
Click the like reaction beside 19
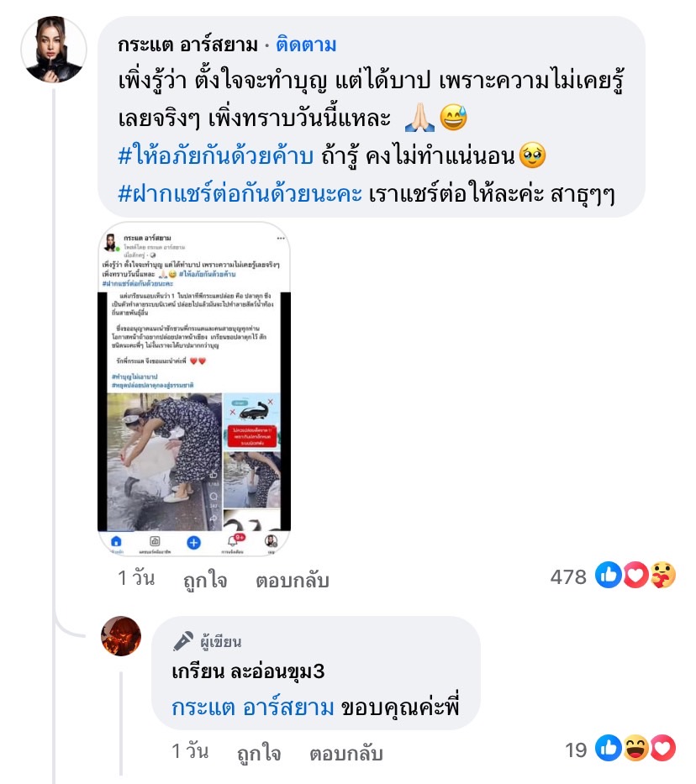608,748
